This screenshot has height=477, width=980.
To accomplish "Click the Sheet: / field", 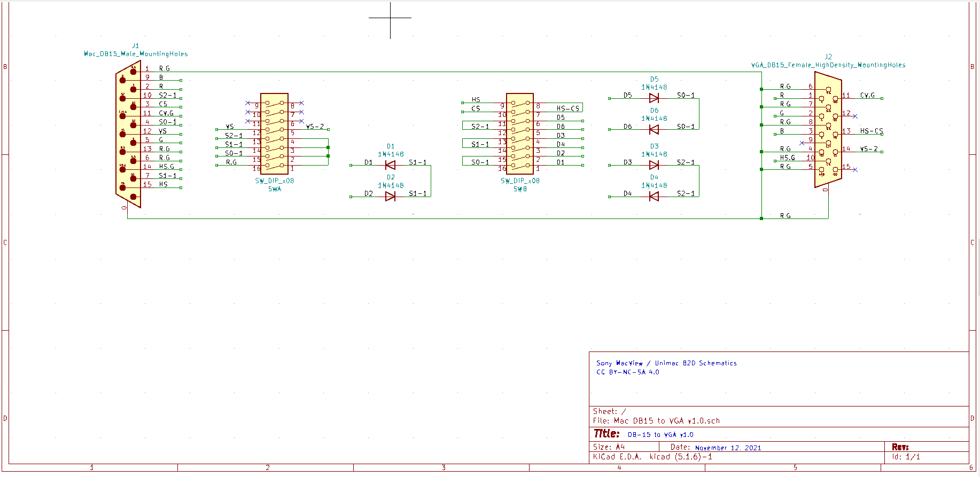I will click(610, 411).
